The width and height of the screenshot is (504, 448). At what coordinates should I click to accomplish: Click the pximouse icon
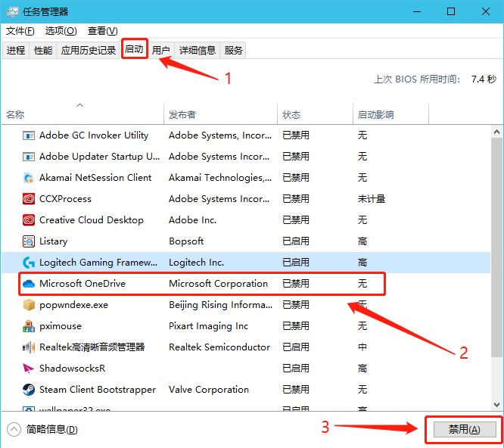(29, 326)
